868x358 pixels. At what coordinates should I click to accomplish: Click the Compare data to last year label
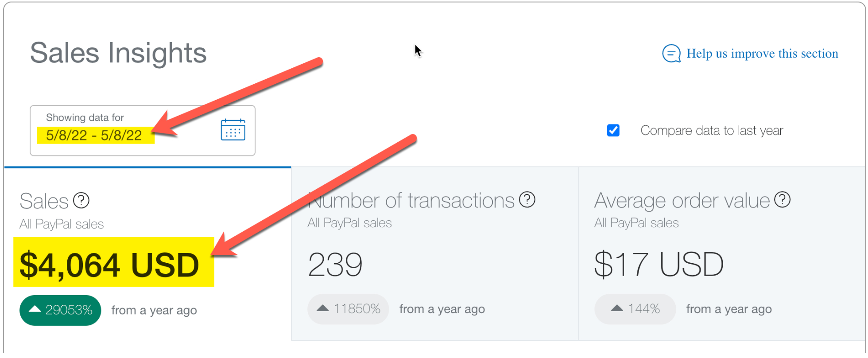pyautogui.click(x=712, y=131)
